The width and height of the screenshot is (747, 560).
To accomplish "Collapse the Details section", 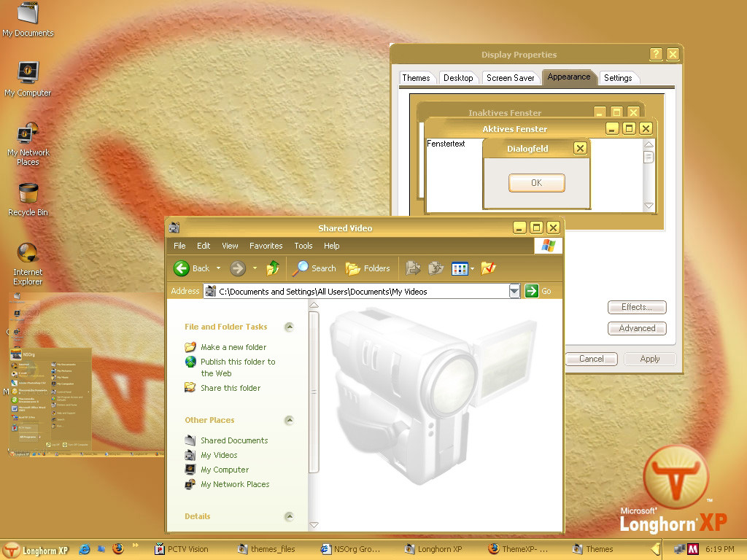I will coord(289,516).
